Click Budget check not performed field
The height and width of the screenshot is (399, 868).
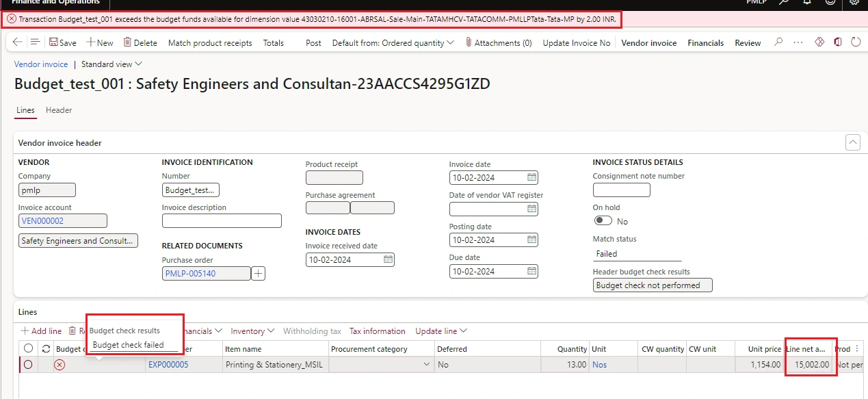pyautogui.click(x=653, y=285)
